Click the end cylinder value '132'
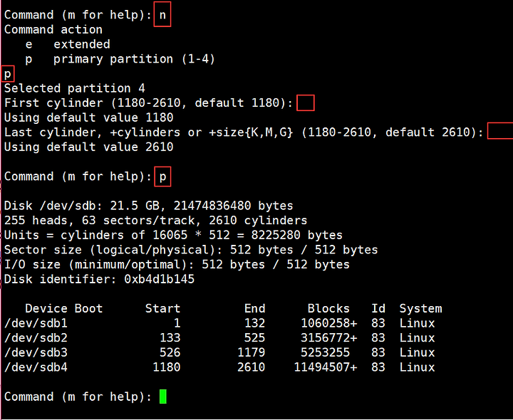Image resolution: width=513 pixels, height=420 pixels. [x=254, y=323]
